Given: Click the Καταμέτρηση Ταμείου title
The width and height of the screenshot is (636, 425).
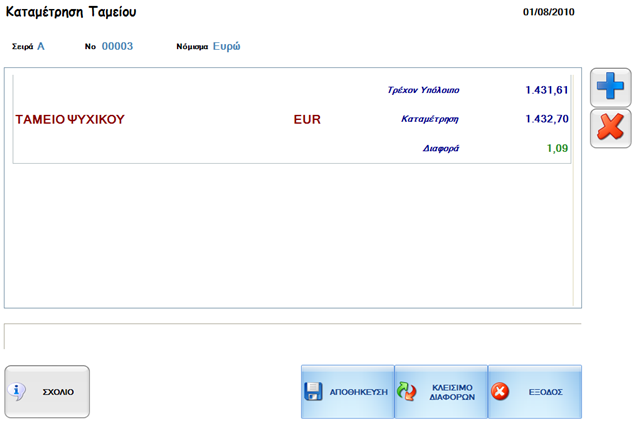Looking at the screenshot, I should (71, 12).
